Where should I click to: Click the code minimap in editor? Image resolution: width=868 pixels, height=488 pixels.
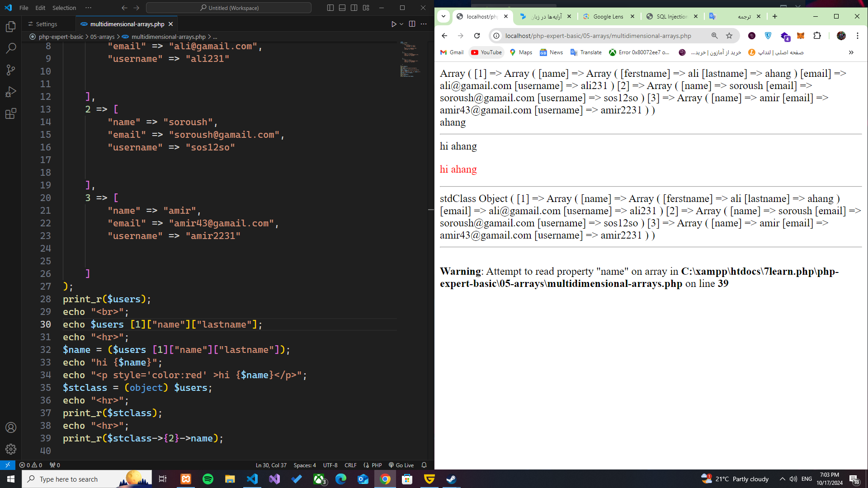pos(410,59)
